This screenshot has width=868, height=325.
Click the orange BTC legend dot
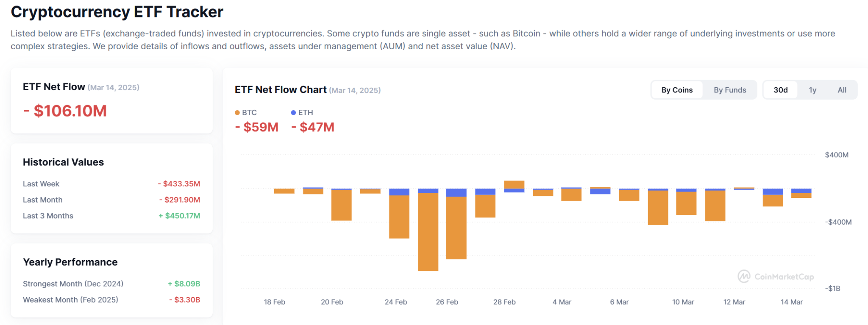pos(237,113)
